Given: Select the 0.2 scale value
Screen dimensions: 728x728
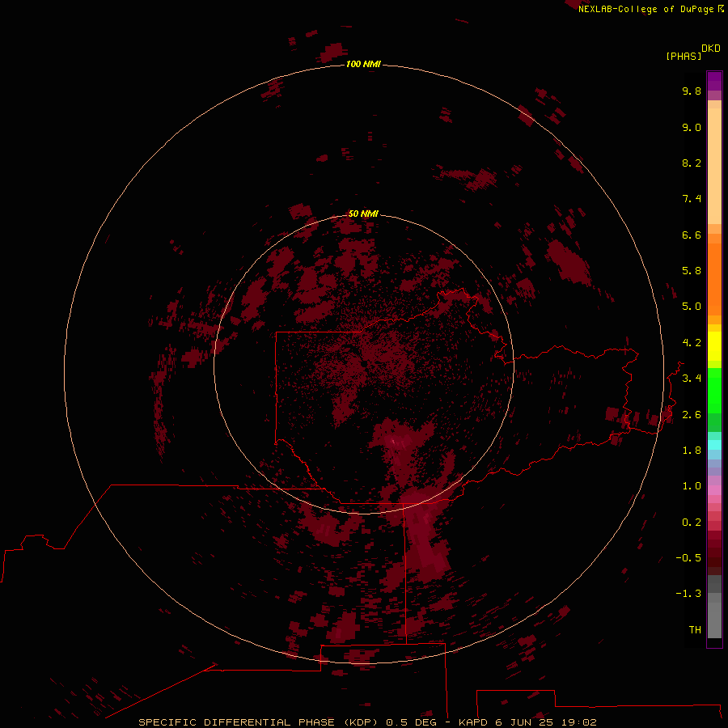Looking at the screenshot, I should (692, 523).
